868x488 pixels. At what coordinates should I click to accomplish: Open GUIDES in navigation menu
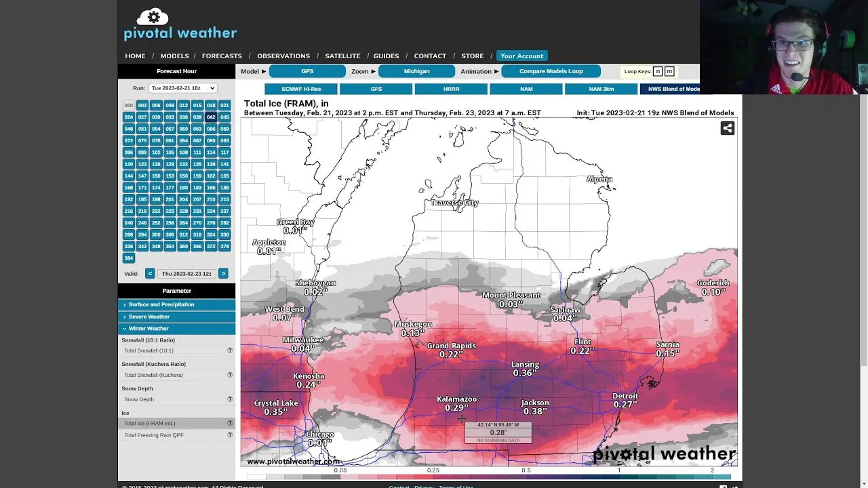tap(387, 56)
